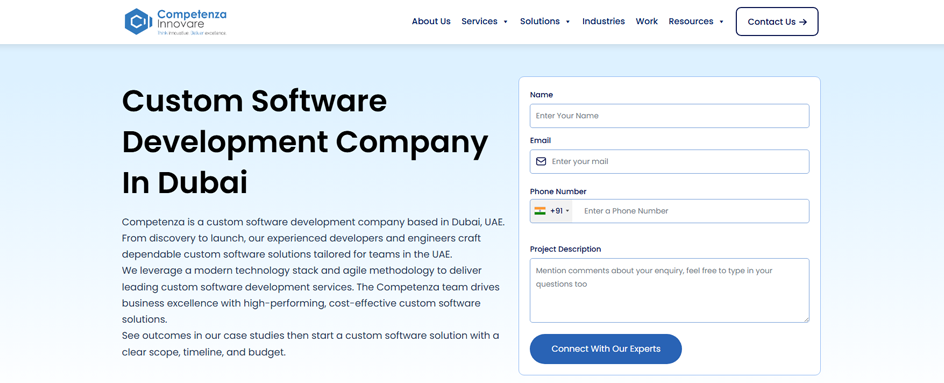Open the About Us page
The height and width of the screenshot is (383, 944).
point(431,21)
